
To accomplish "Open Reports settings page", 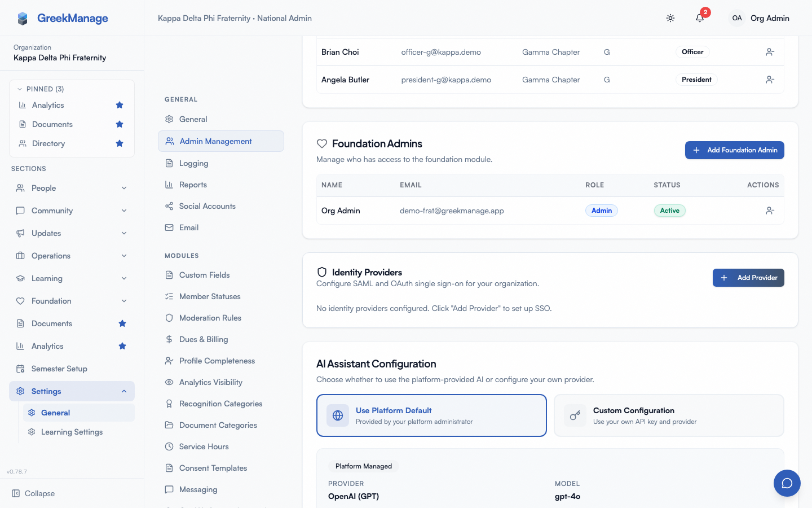I will click(x=221, y=185).
